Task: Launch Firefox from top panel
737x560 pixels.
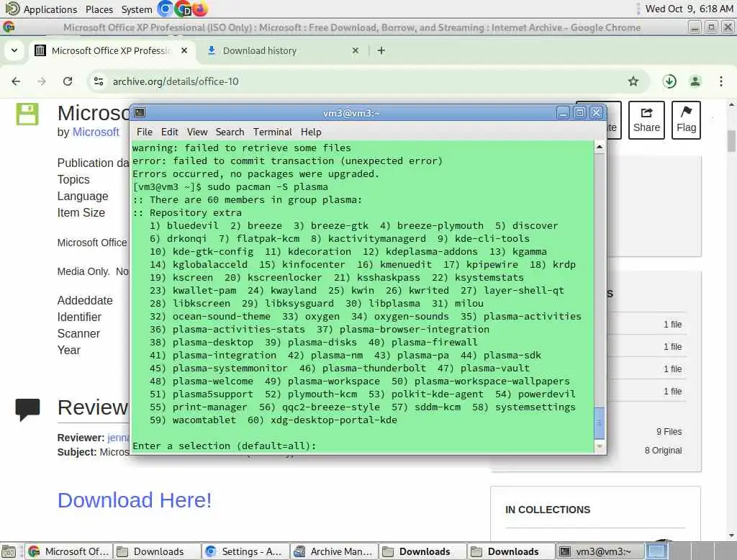Action: click(200, 9)
